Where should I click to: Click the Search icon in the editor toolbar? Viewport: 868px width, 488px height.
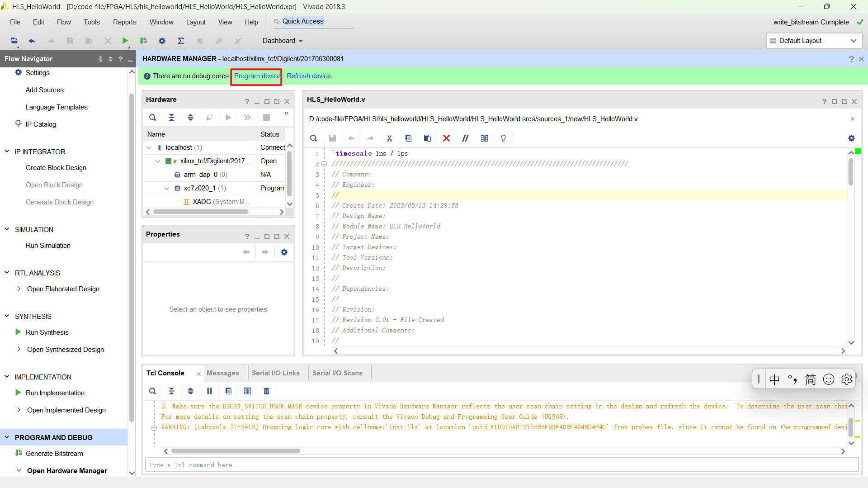(x=313, y=138)
